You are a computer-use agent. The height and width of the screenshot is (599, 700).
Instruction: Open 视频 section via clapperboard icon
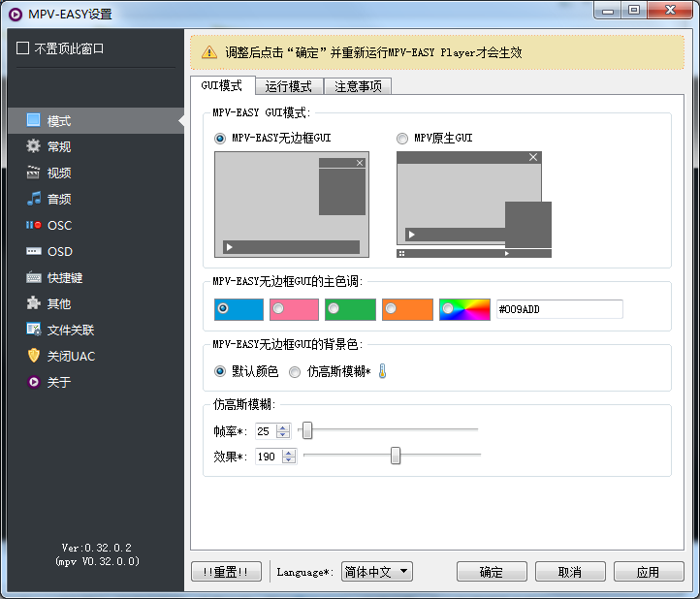[x=34, y=173]
